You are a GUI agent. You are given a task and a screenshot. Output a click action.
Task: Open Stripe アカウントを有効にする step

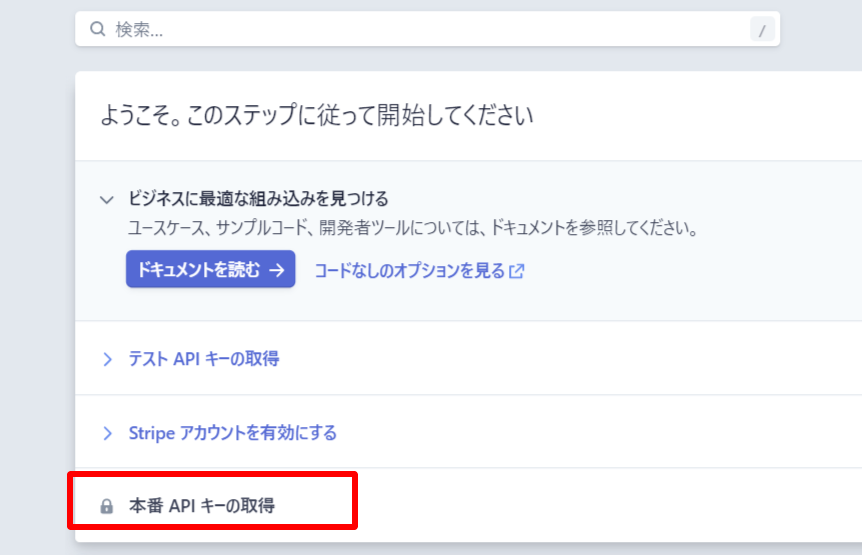click(x=233, y=433)
